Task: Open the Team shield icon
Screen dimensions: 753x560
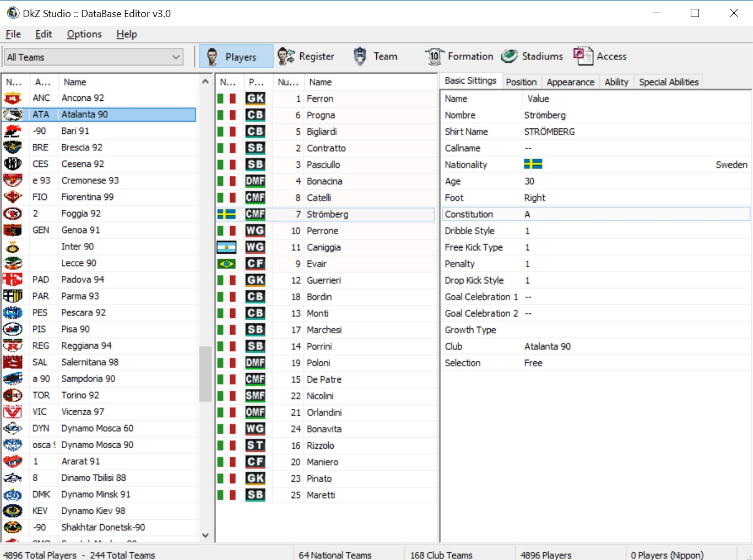Action: pos(360,56)
